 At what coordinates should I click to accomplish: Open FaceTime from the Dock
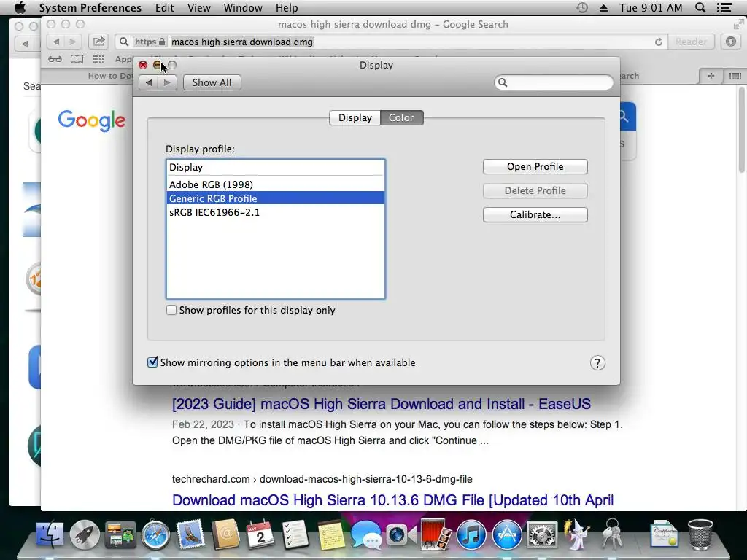click(x=400, y=534)
